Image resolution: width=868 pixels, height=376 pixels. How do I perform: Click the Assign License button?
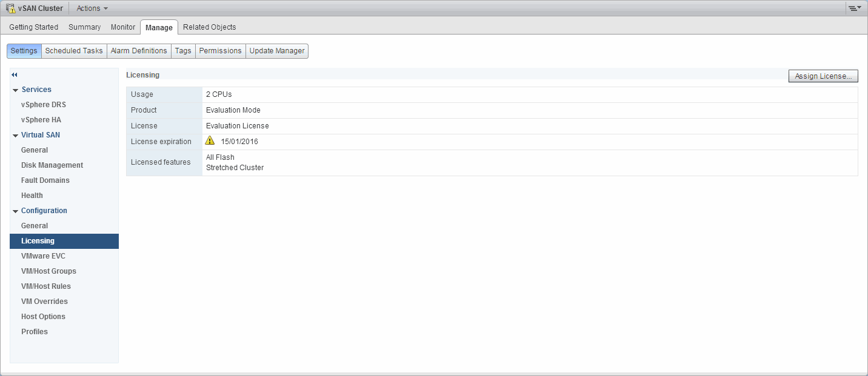(x=823, y=76)
